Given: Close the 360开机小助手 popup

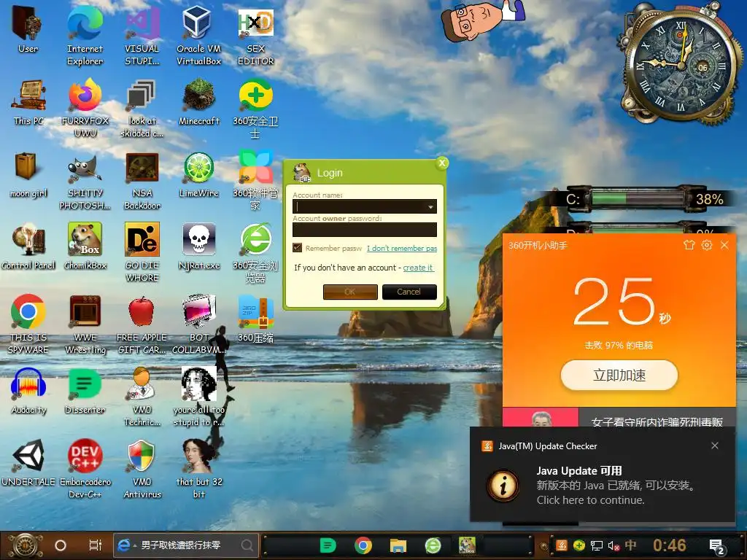Looking at the screenshot, I should [724, 245].
